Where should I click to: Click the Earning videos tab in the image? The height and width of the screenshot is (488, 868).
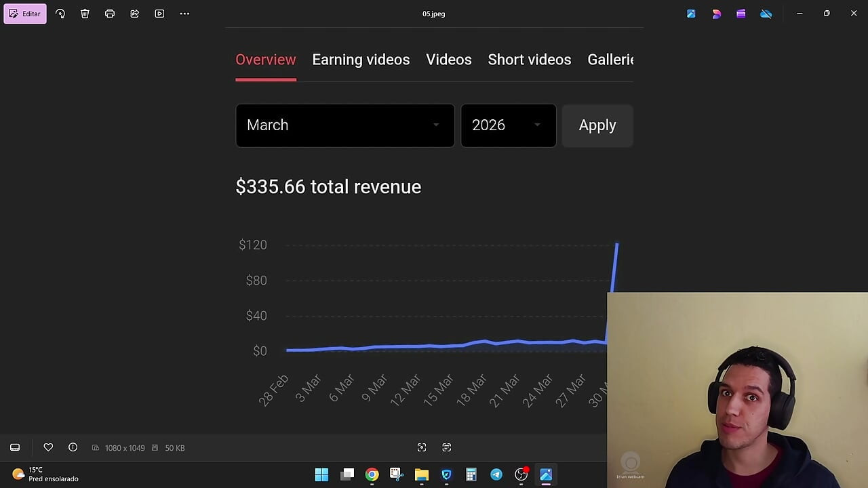click(x=361, y=60)
